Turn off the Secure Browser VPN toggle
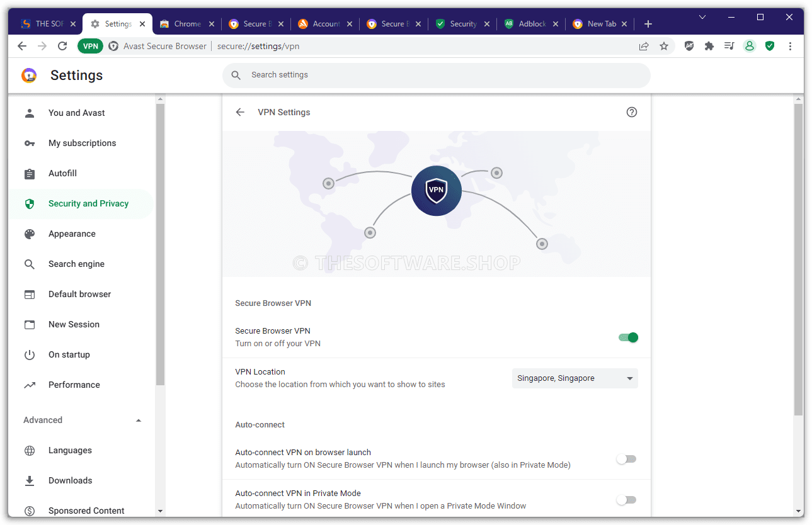Screen dimensions: 812x525 coord(628,337)
